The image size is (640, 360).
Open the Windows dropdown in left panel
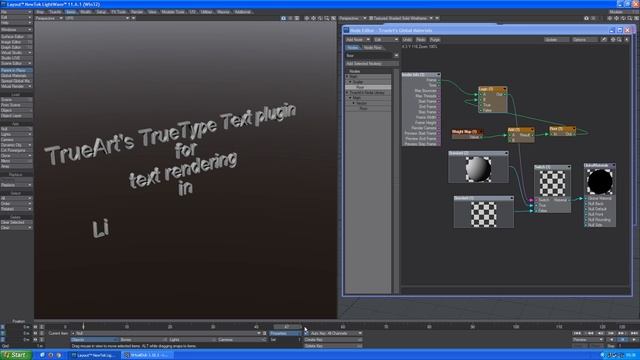pyautogui.click(x=16, y=30)
